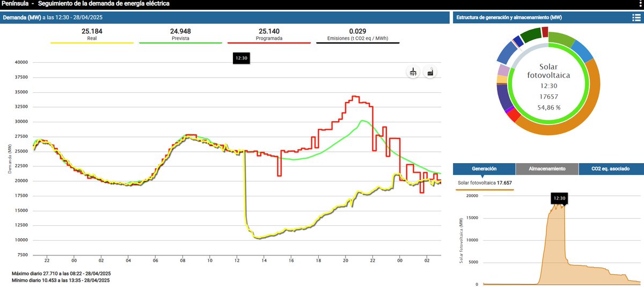Image resolution: width=644 pixels, height=287 pixels.
Task: Click the Mínimo diario 10.453 text
Action: [61, 280]
